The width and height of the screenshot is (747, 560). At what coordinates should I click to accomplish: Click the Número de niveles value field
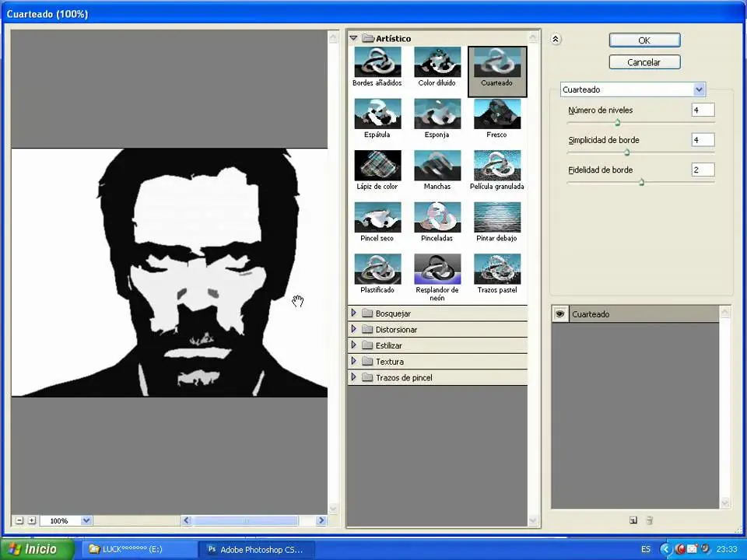[x=703, y=110]
